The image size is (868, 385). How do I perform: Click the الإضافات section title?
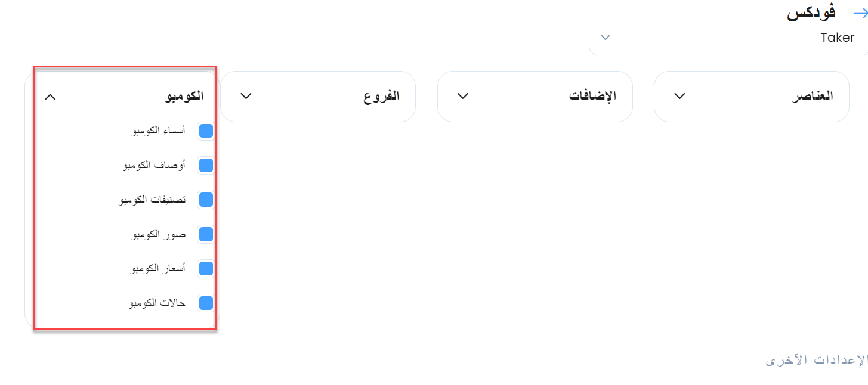click(592, 96)
